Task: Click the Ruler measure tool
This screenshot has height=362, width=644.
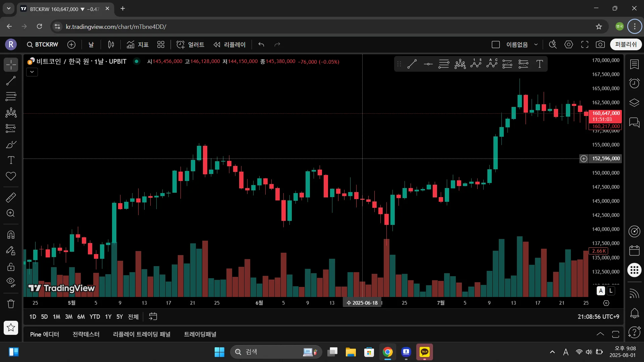Action: [11, 197]
